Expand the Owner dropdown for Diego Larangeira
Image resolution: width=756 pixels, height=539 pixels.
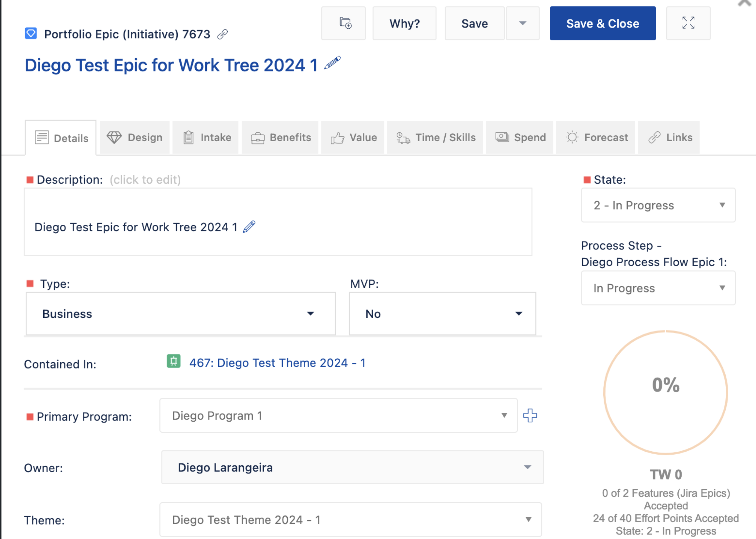point(352,467)
